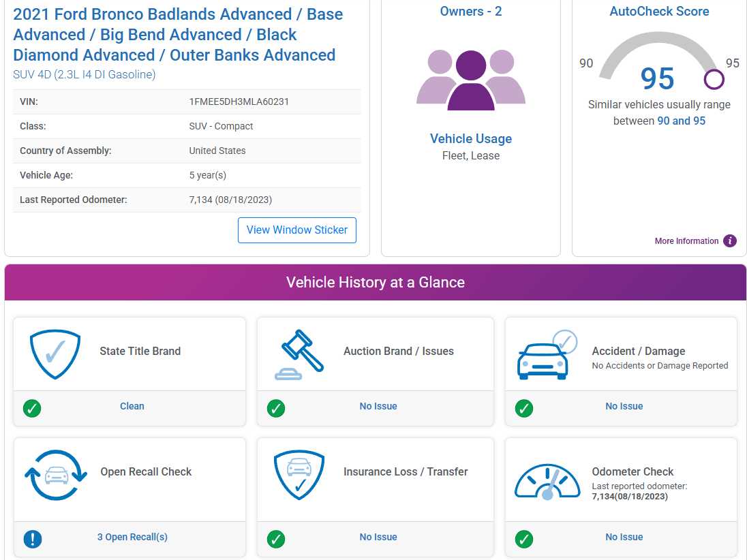Click the AutoCheck Score heading
This screenshot has width=747, height=560.
pos(659,12)
